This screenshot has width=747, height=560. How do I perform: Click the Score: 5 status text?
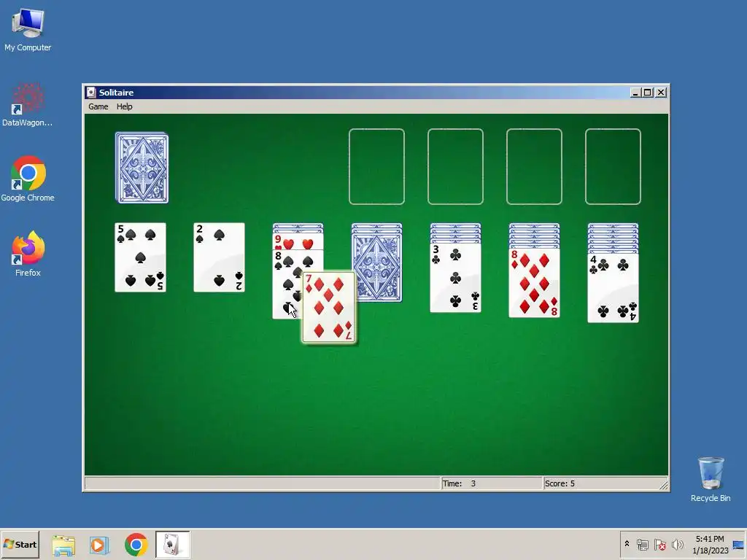click(x=560, y=483)
